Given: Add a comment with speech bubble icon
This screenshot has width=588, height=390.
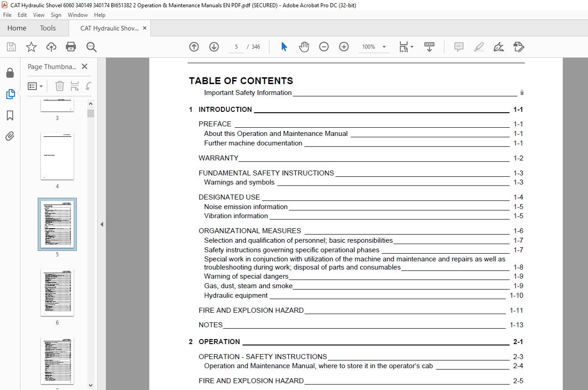Looking at the screenshot, I should click(x=459, y=47).
